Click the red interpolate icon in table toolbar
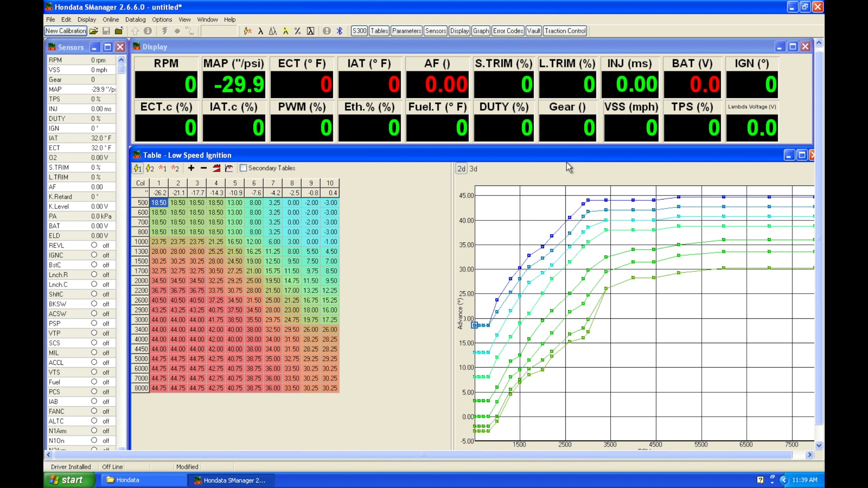The height and width of the screenshot is (488, 868). (x=217, y=168)
